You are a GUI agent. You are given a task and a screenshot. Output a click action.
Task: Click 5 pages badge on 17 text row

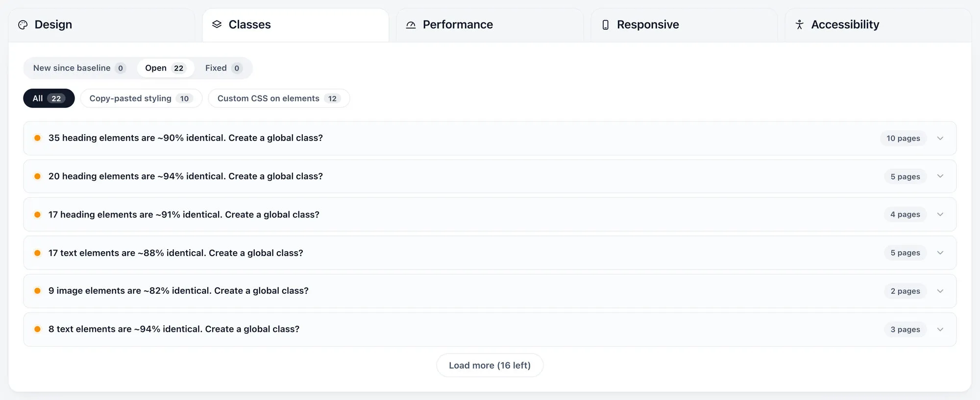[905, 253]
